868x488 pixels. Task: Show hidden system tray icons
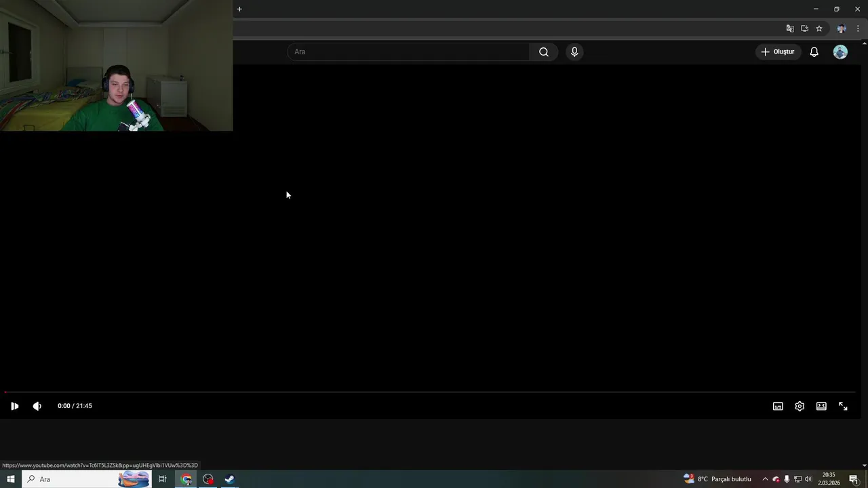click(x=765, y=479)
